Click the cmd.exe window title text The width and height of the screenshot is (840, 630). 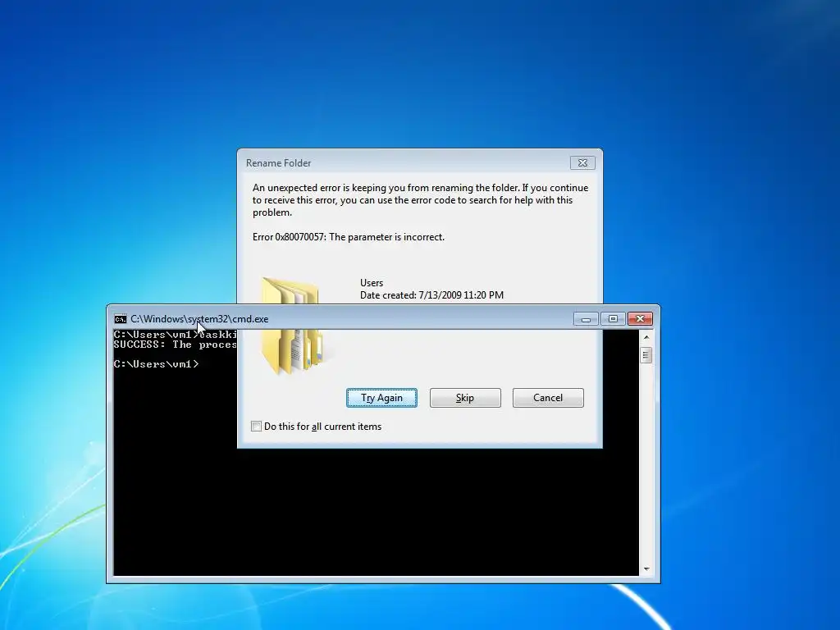(x=199, y=319)
